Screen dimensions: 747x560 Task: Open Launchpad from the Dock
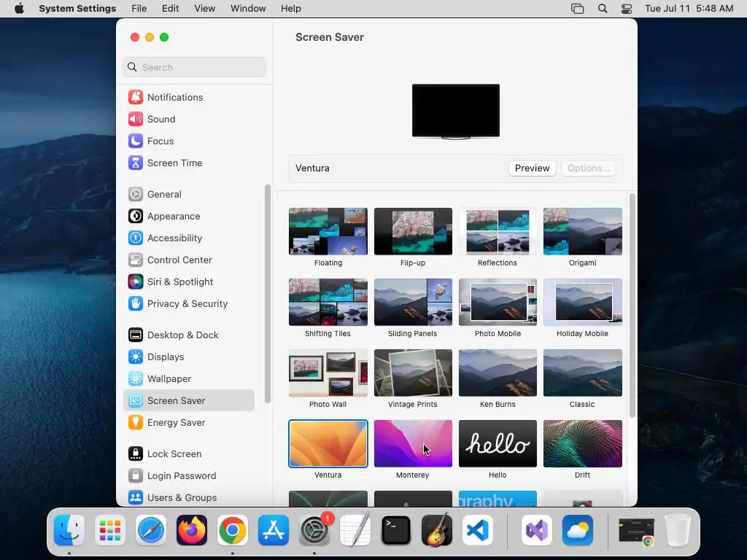coord(110,530)
